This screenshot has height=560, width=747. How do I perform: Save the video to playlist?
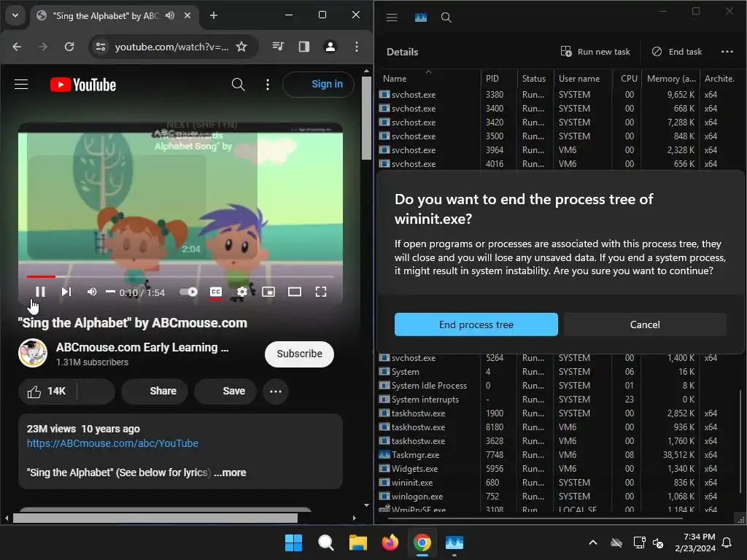[x=225, y=392]
